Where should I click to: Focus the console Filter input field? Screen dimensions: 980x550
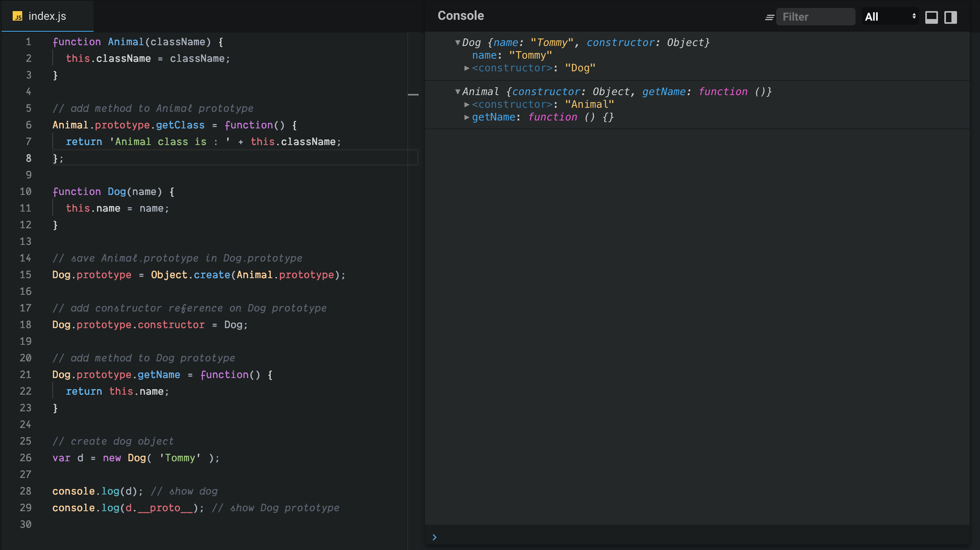815,17
